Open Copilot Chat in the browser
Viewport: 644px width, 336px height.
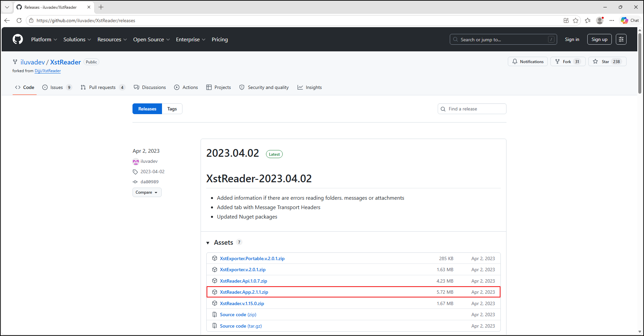point(630,20)
